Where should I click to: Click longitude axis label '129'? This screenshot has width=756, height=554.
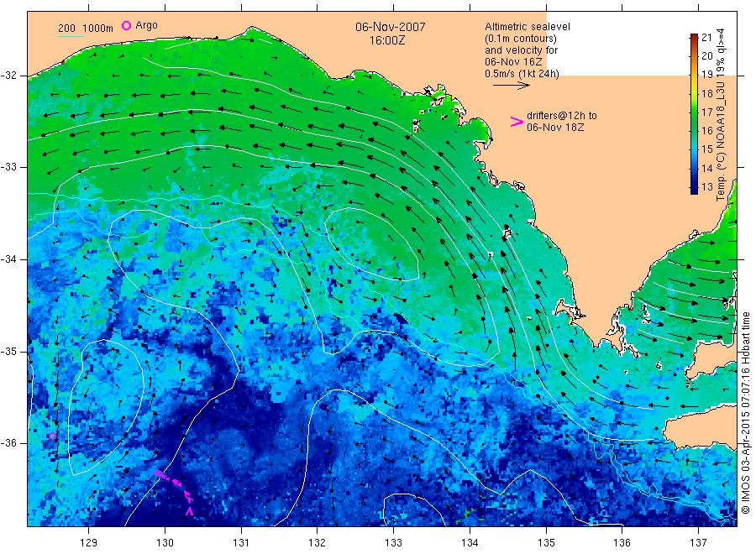click(88, 543)
